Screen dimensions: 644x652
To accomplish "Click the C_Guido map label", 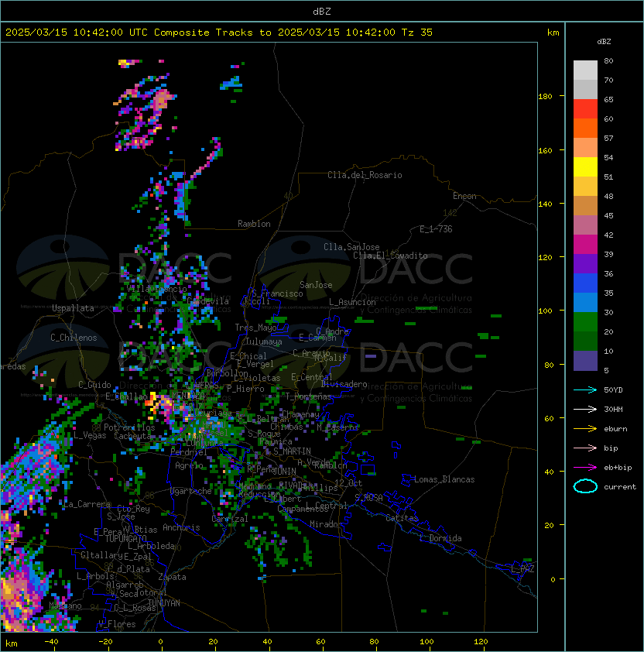I will 94,385.
